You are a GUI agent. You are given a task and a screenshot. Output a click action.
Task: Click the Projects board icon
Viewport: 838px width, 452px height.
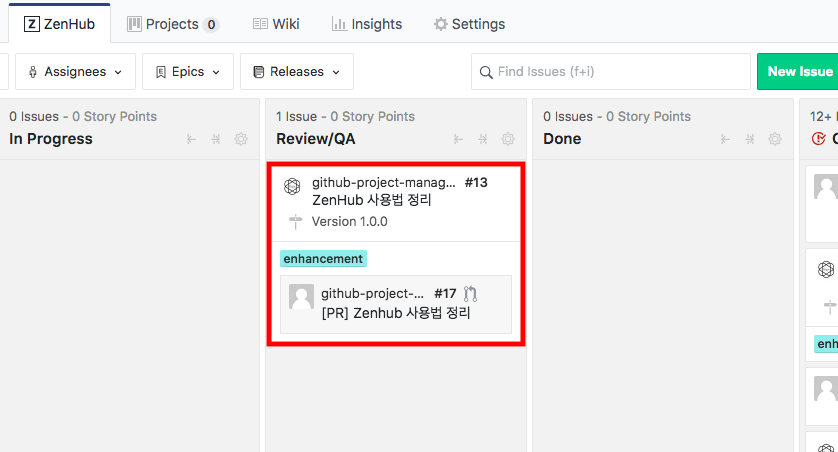[134, 24]
